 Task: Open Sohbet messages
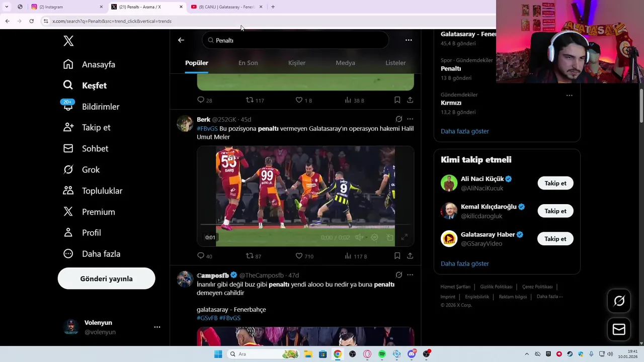tap(86, 149)
